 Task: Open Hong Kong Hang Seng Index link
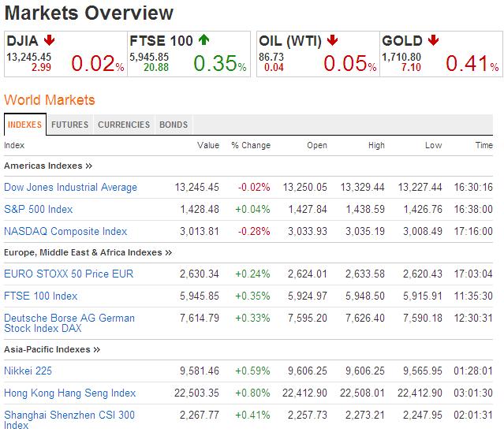[69, 393]
